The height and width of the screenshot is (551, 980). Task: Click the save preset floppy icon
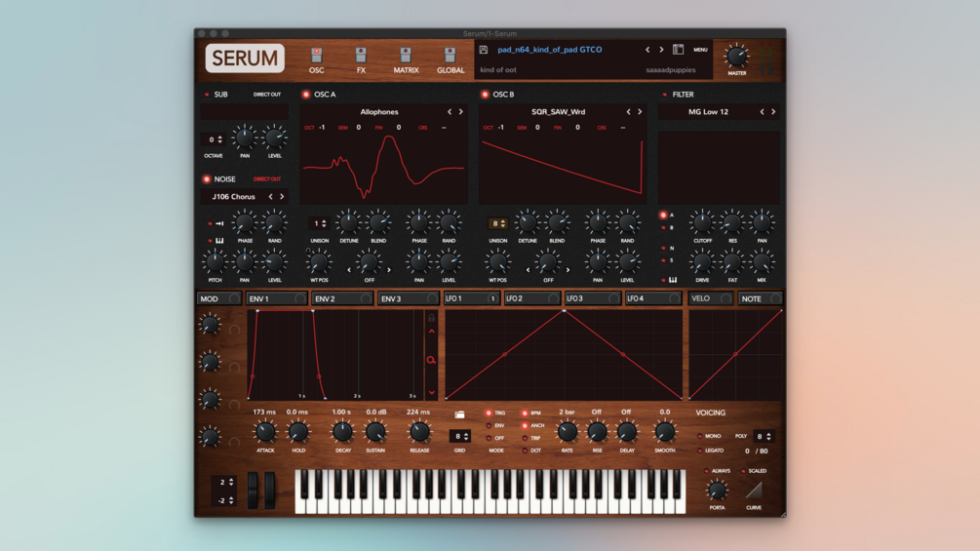tap(483, 50)
